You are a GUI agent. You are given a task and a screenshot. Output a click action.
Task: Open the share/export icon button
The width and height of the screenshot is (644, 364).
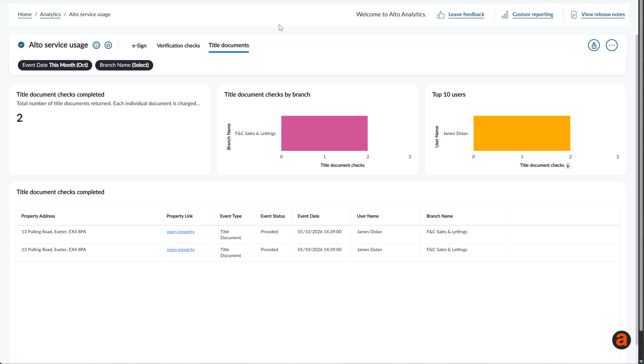(x=594, y=45)
